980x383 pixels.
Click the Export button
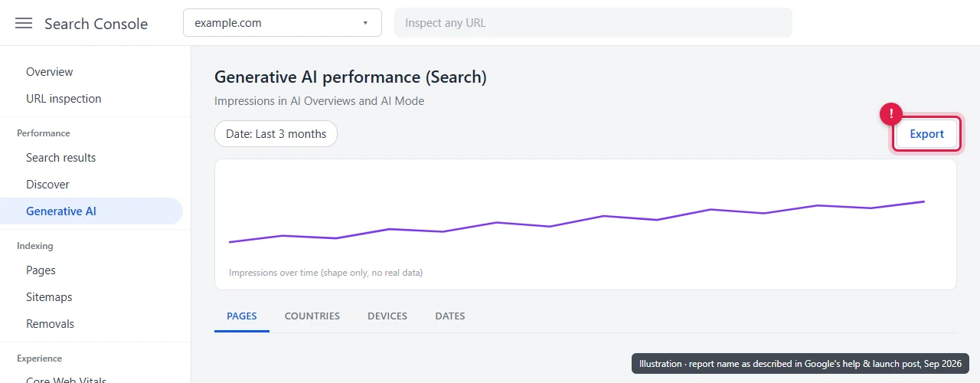point(926,134)
